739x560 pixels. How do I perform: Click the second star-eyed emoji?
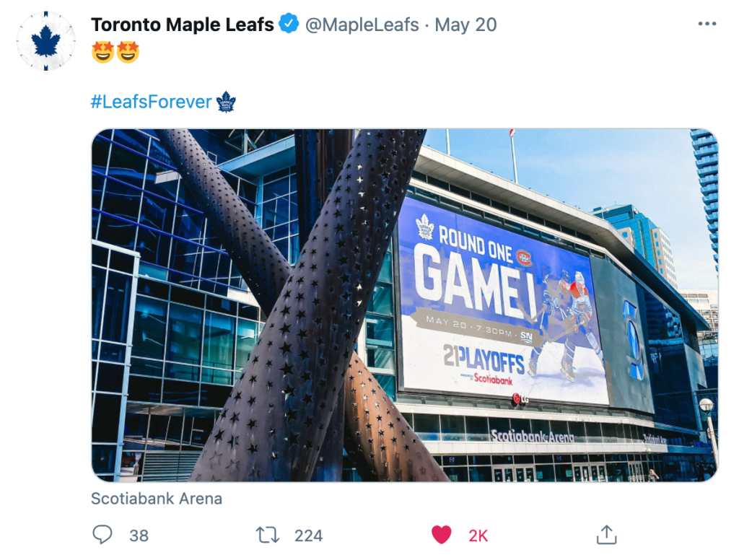[x=128, y=53]
